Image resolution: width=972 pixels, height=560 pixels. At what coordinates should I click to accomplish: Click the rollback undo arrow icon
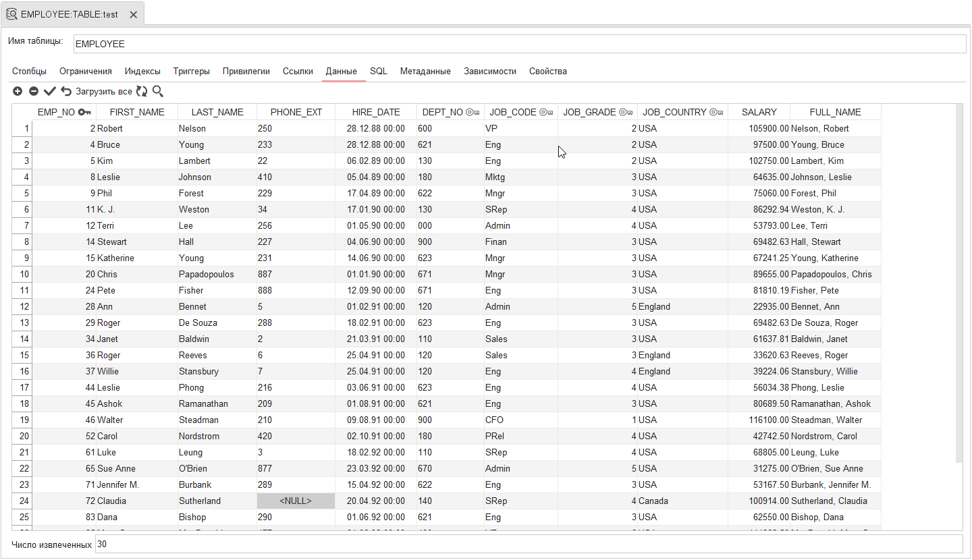65,91
